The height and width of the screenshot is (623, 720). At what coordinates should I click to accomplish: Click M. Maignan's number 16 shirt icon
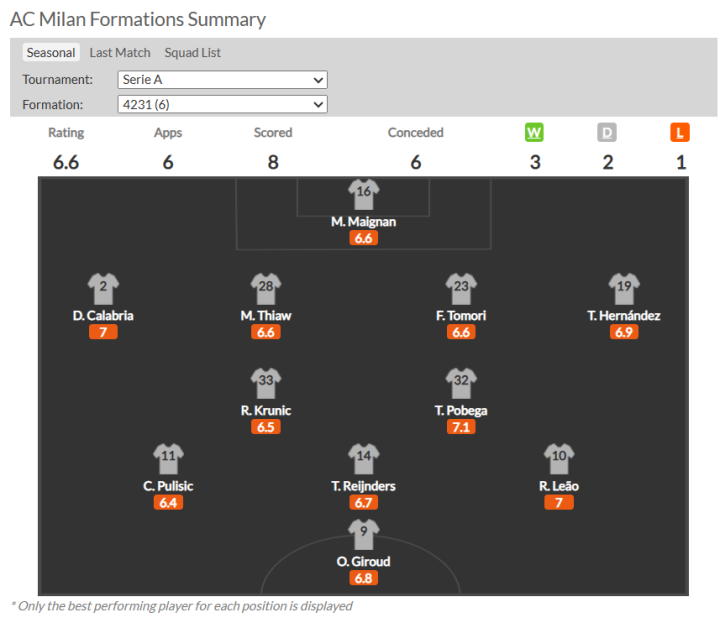(363, 194)
